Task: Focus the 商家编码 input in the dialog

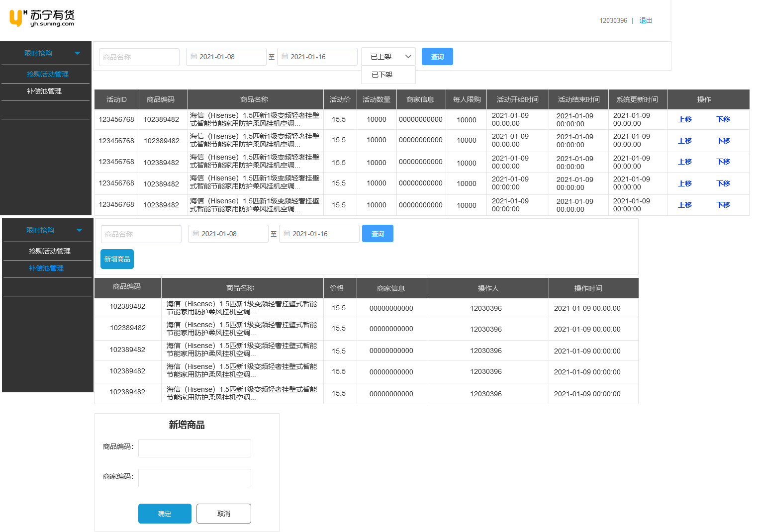Action: (194, 478)
